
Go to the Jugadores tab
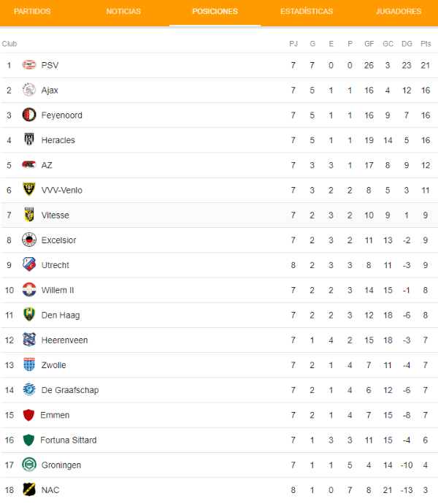click(399, 12)
